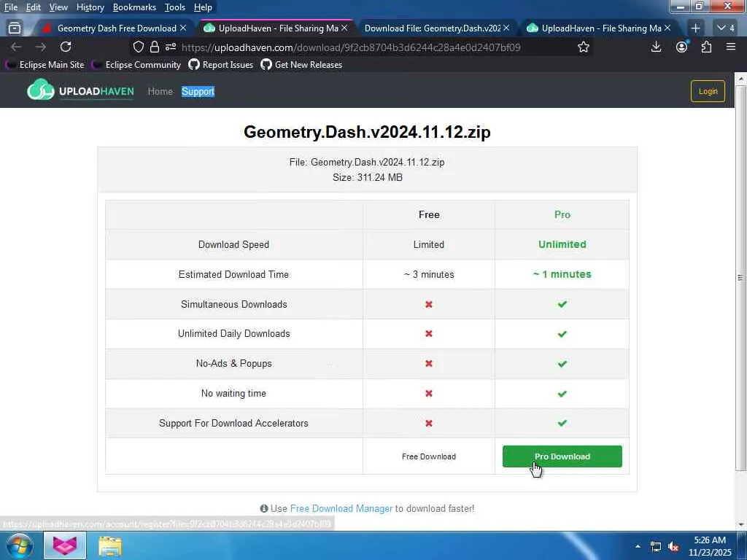This screenshot has width=747, height=560.
Task: Bookmark this page with the star icon
Action: 583,47
